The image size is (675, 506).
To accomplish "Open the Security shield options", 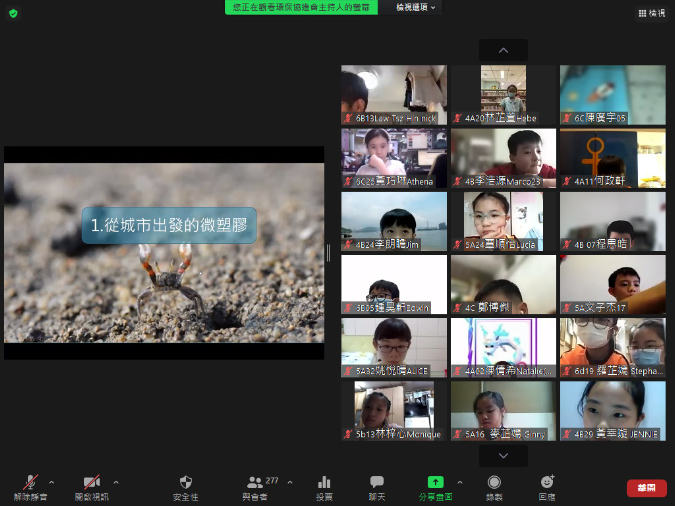I will pos(186,485).
